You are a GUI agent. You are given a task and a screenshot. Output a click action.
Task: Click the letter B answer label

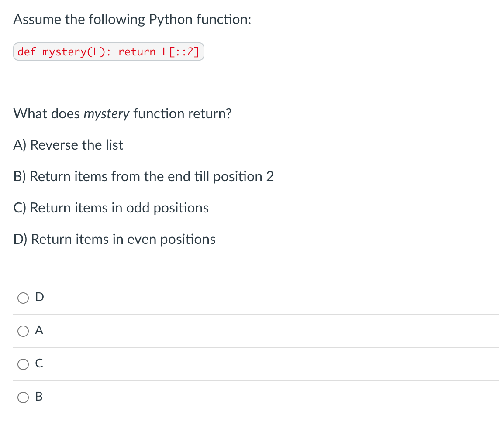(x=39, y=396)
